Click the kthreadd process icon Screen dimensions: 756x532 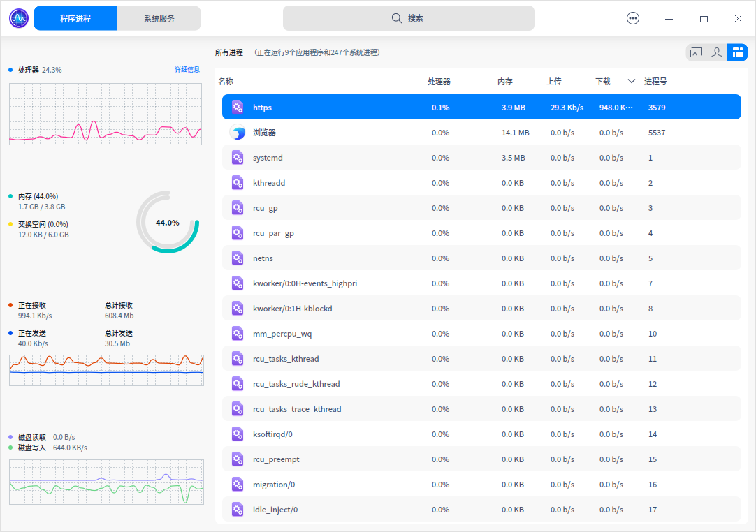[238, 183]
